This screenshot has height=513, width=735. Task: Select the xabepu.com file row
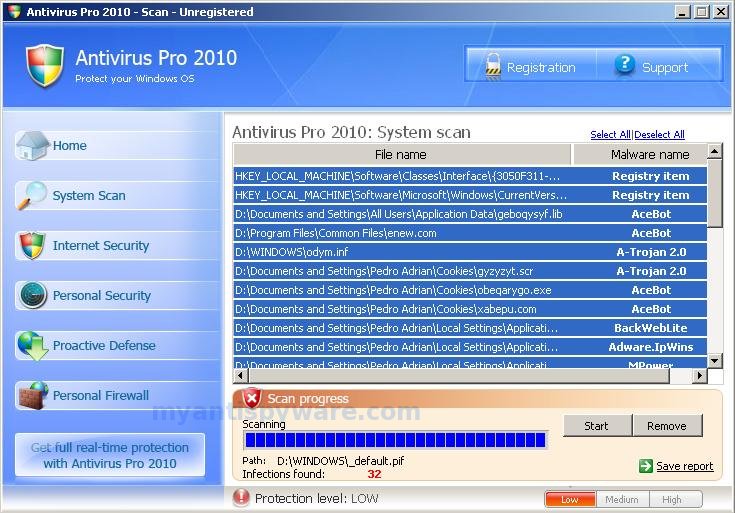[470, 309]
